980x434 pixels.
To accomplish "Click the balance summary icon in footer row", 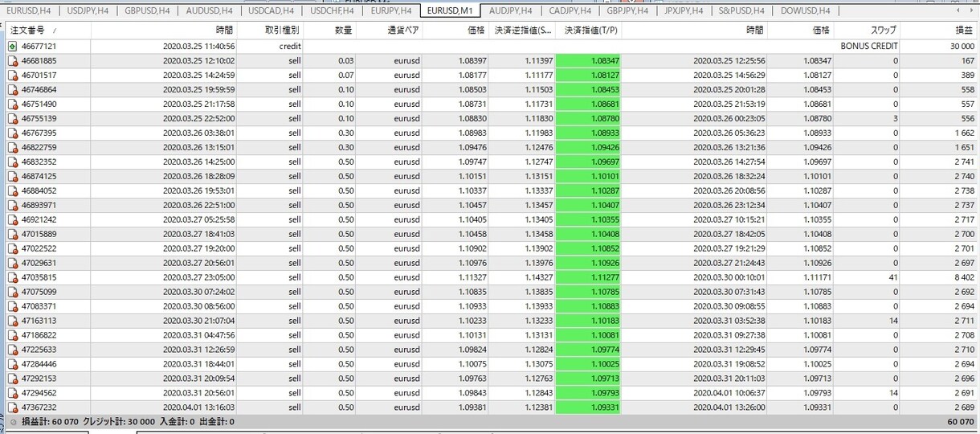I will pos(12,422).
